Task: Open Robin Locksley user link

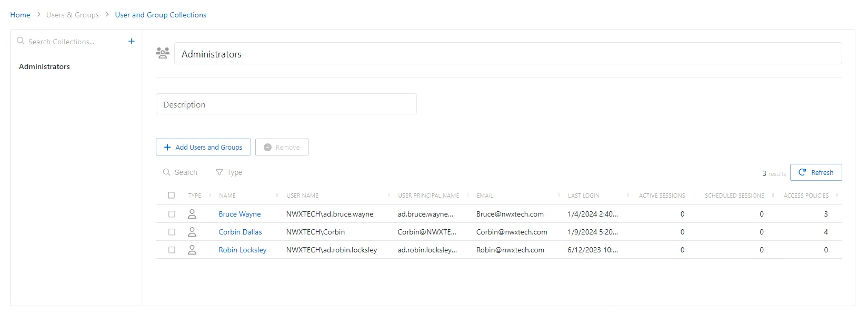Action: pyautogui.click(x=243, y=250)
